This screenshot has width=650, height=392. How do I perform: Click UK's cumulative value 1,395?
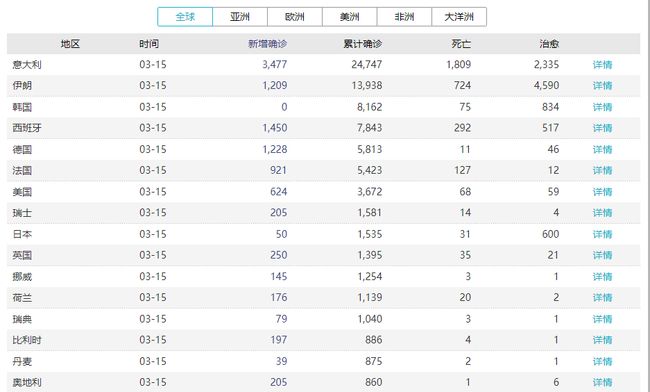point(369,255)
